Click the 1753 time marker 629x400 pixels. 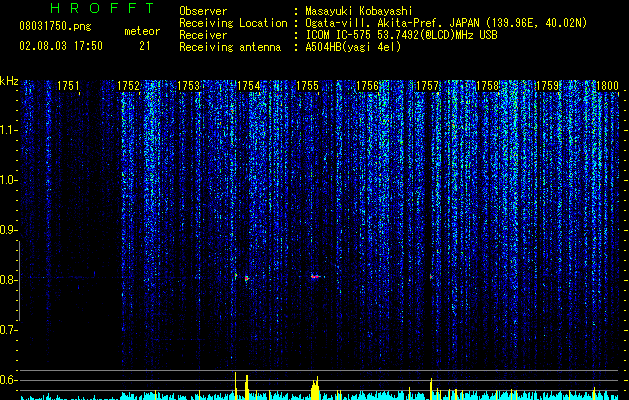188,86
